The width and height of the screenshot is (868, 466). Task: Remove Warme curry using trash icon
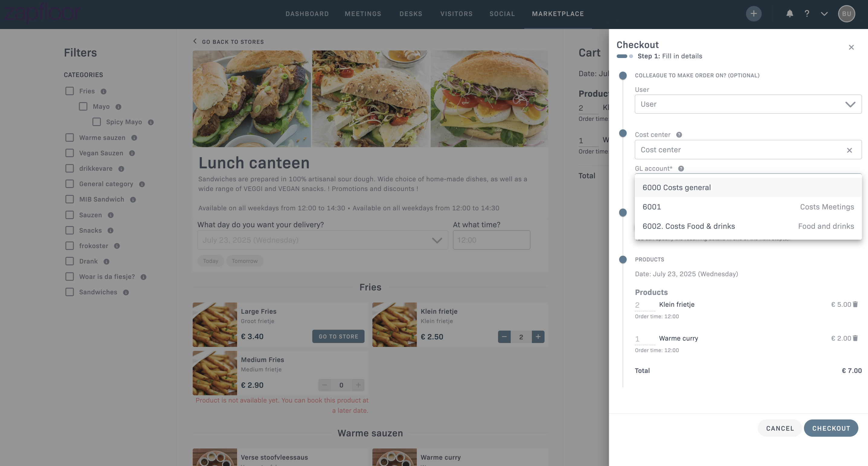click(x=855, y=338)
